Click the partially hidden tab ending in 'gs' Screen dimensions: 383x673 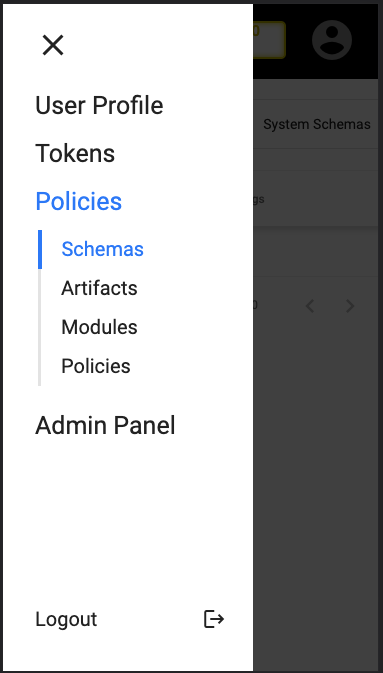tap(259, 199)
